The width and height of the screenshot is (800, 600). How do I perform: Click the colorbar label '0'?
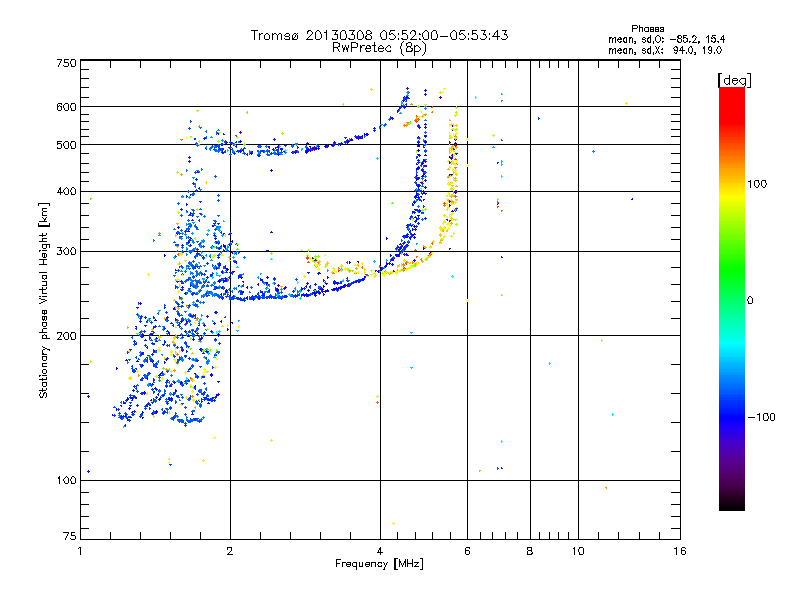click(750, 301)
